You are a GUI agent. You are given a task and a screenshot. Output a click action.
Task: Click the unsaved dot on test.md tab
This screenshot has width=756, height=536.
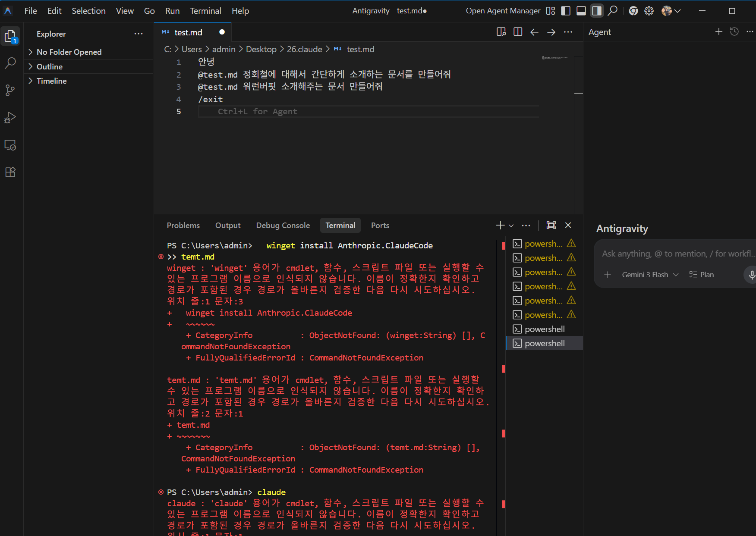click(222, 32)
